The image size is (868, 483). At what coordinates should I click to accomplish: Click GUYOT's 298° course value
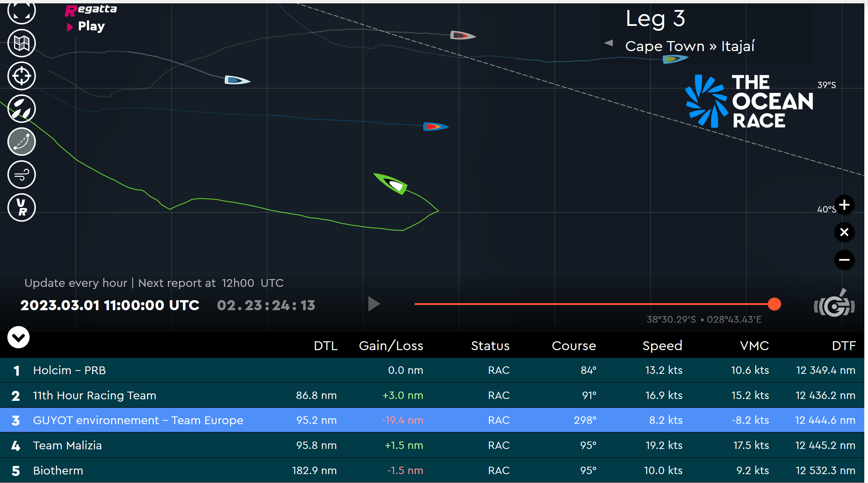(x=585, y=420)
